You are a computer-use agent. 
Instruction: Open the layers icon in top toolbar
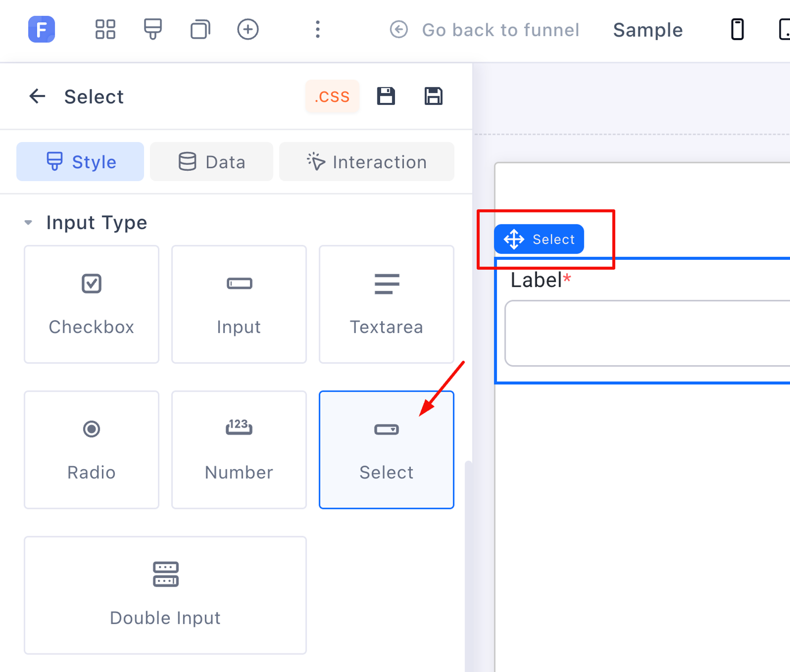[x=200, y=29]
